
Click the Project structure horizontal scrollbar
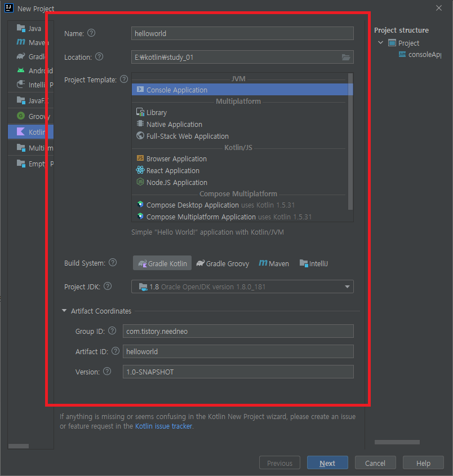tap(397, 442)
